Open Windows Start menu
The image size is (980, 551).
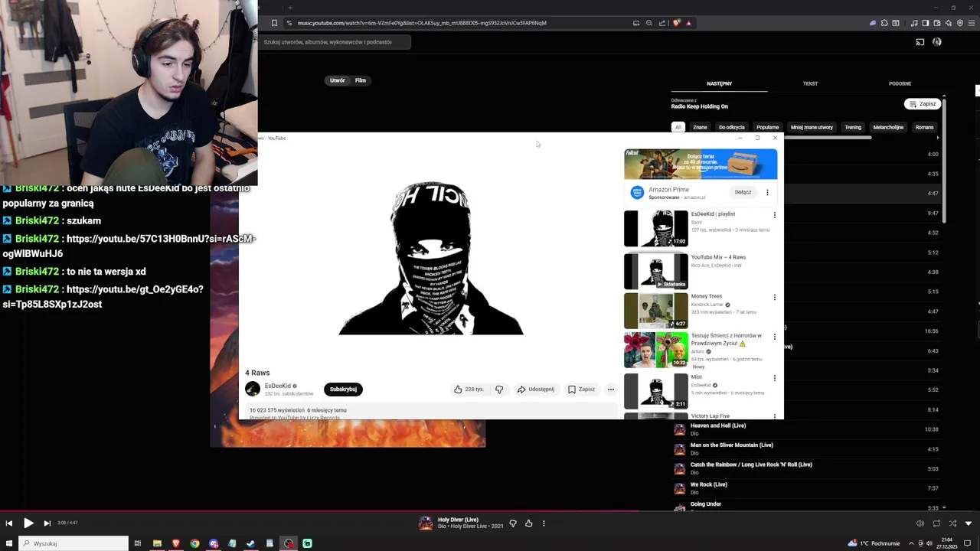click(x=8, y=543)
